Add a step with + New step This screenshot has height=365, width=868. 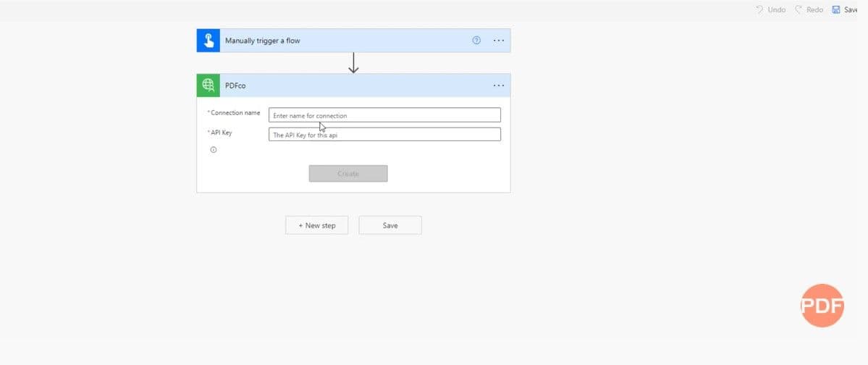click(x=316, y=225)
